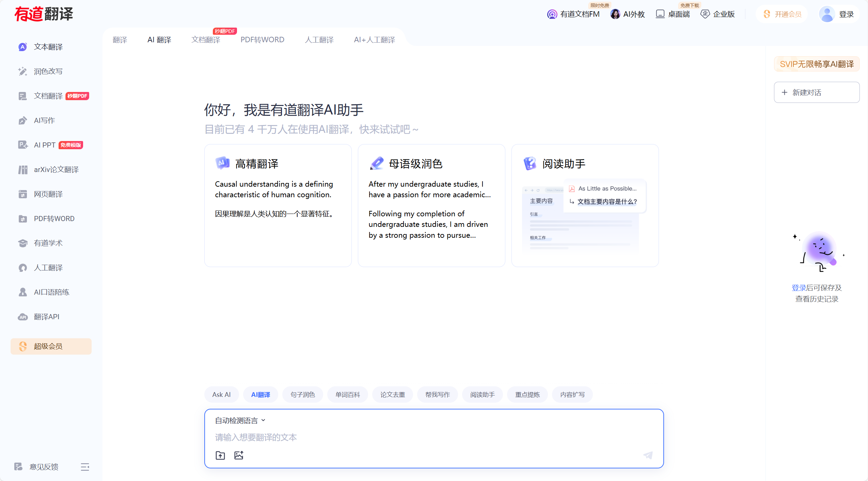Select 文本翻译 in the sidebar
The image size is (868, 481).
coord(48,47)
